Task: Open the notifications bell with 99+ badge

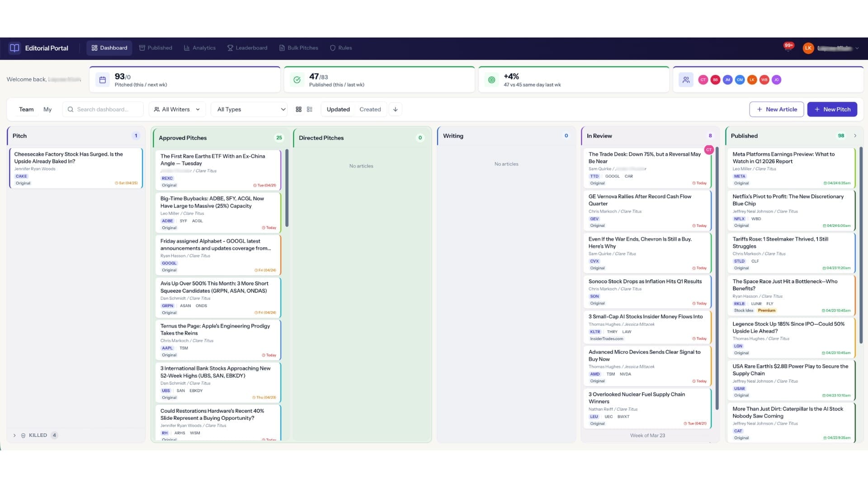Action: (x=788, y=48)
